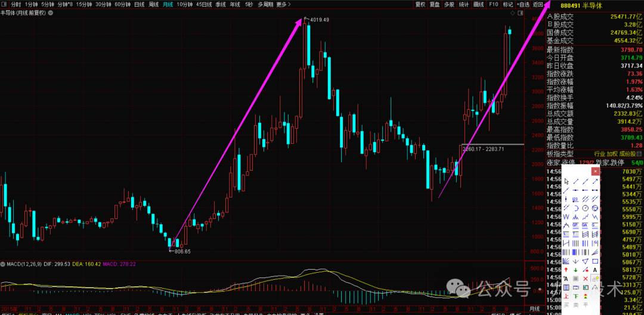Choose the parallel channel lines tool
This screenshot has height=315, width=644.
[586, 199]
